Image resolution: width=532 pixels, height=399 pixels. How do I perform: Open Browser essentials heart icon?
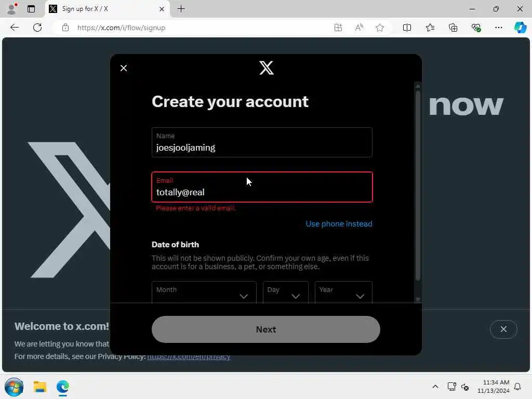(476, 28)
